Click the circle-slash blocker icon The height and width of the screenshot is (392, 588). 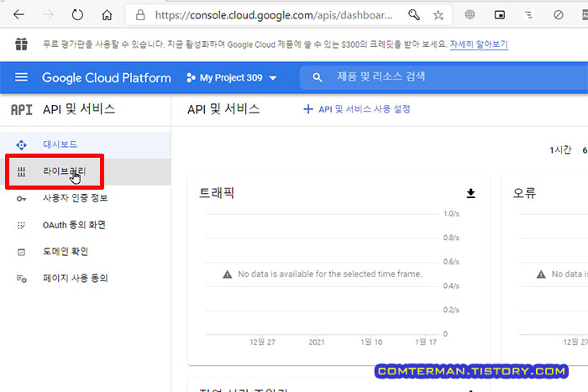pyautogui.click(x=559, y=15)
